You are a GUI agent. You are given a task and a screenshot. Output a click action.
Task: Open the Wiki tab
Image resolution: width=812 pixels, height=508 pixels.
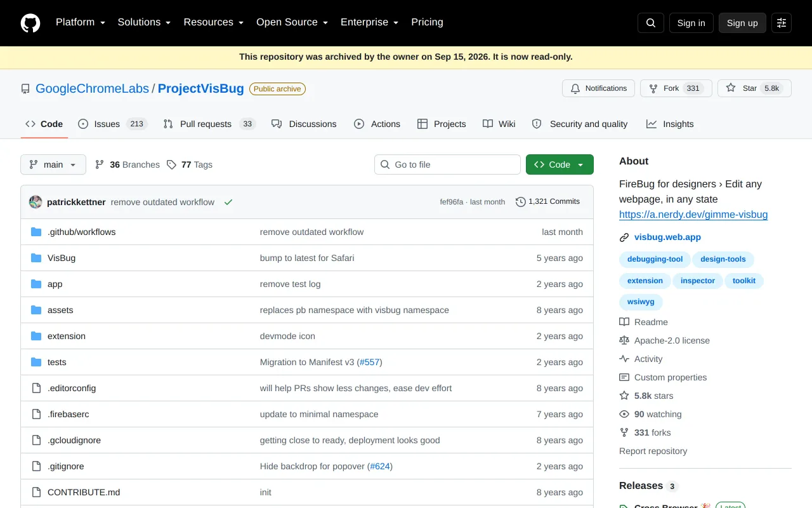499,124
